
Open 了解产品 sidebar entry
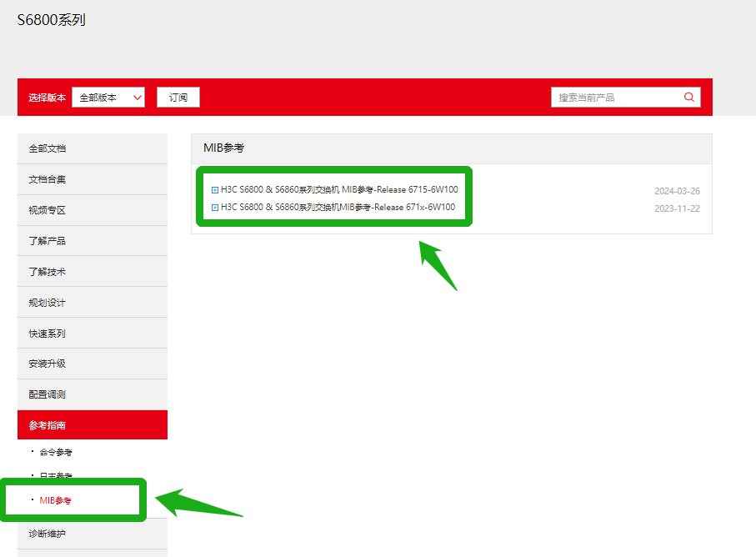pyautogui.click(x=93, y=241)
